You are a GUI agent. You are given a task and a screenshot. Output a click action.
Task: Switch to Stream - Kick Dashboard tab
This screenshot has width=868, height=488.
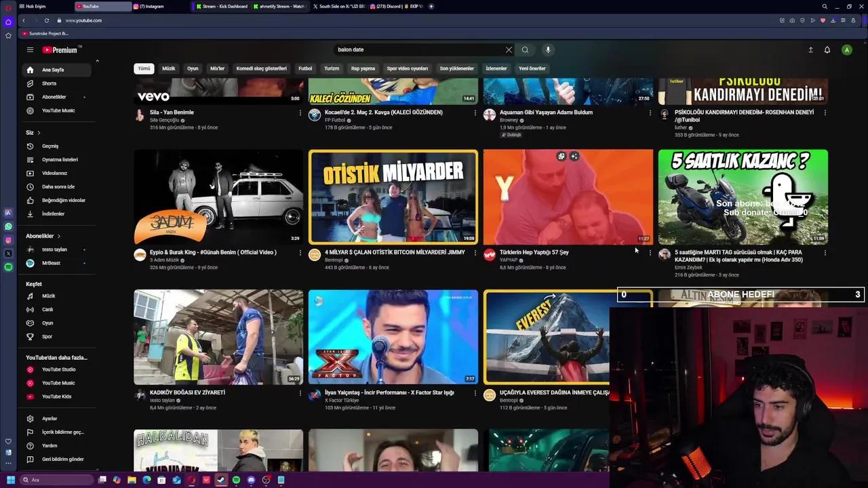[x=222, y=6]
